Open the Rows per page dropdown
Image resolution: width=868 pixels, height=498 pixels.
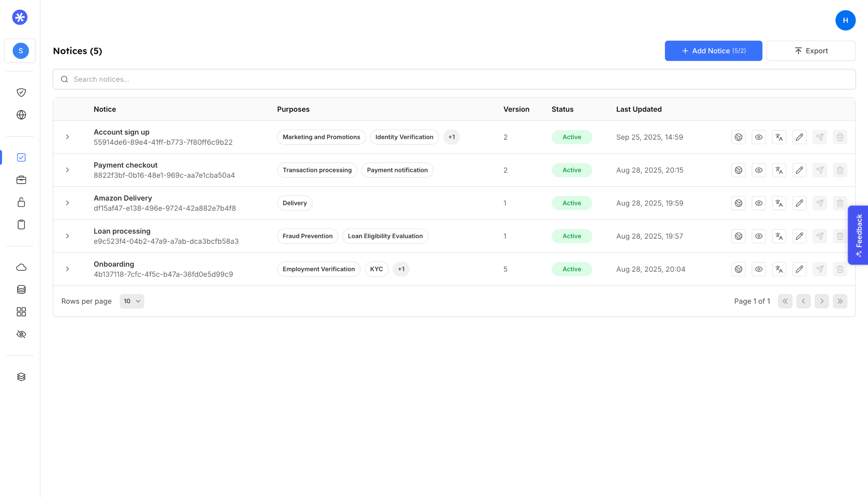(132, 301)
